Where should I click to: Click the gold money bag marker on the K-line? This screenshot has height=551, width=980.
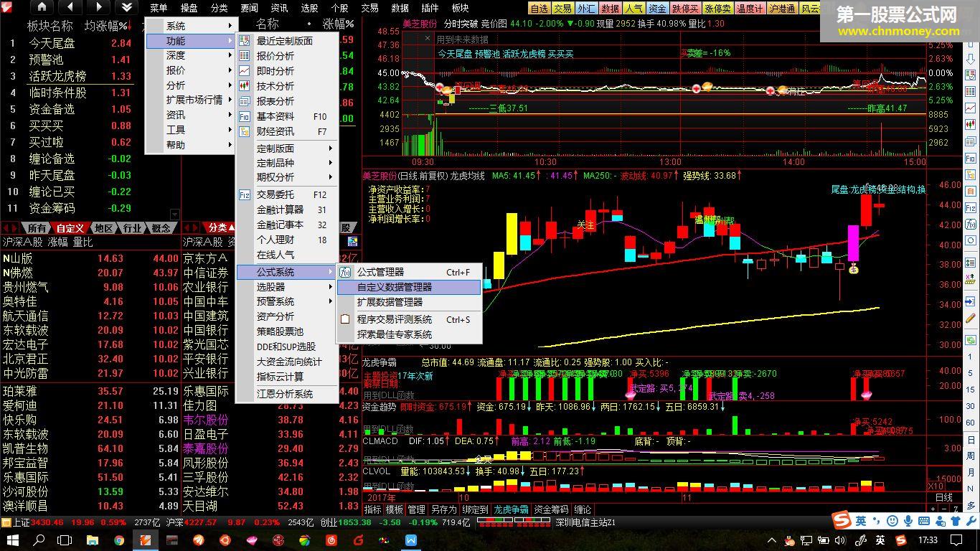[854, 270]
